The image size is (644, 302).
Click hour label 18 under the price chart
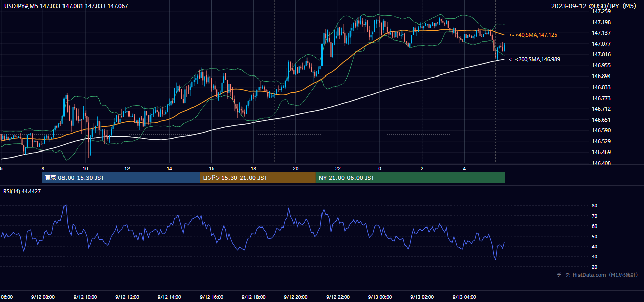pos(253,168)
